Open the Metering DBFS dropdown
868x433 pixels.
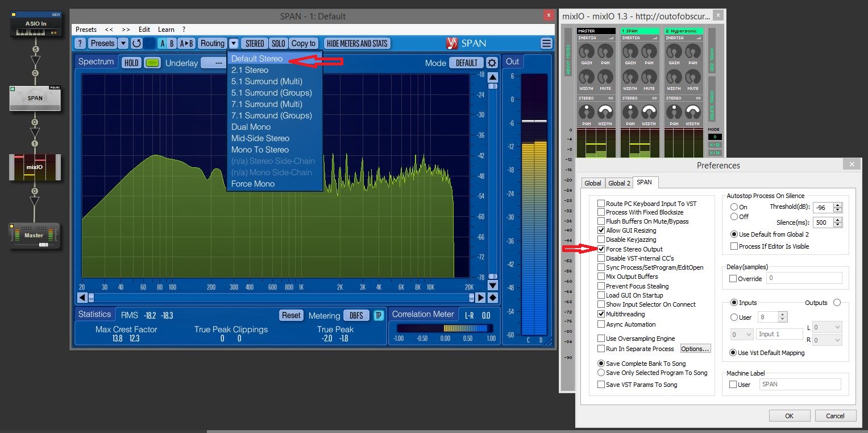pyautogui.click(x=356, y=315)
